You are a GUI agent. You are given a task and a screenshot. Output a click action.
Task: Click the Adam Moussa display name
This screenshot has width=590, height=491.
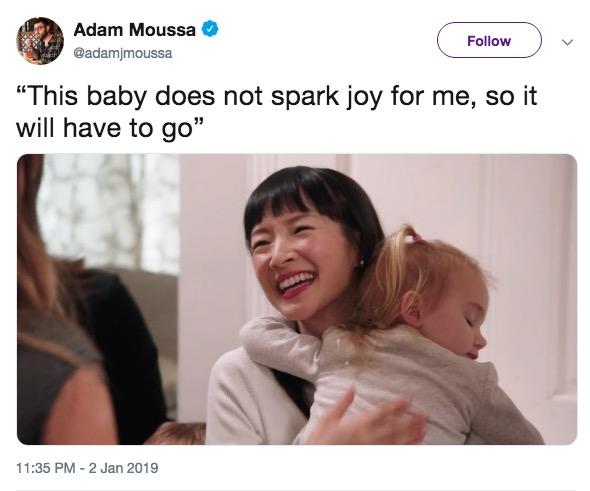point(135,30)
